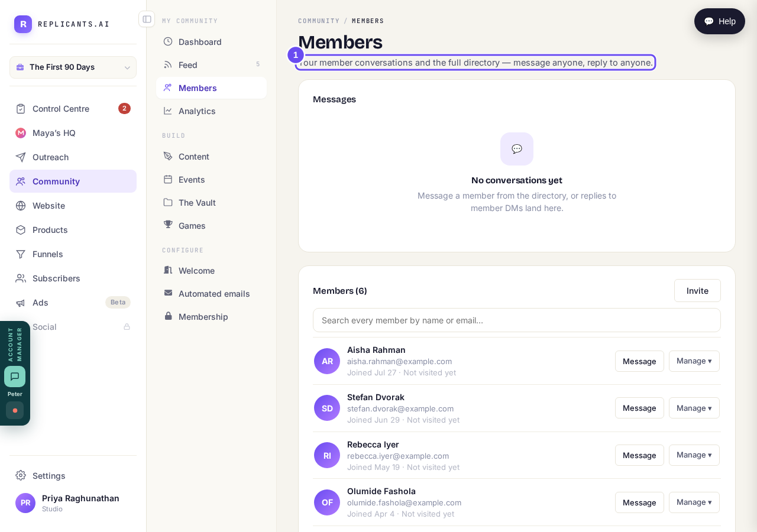The image size is (757, 532).
Task: Click the Beta badge next to Ads
Action: click(118, 303)
